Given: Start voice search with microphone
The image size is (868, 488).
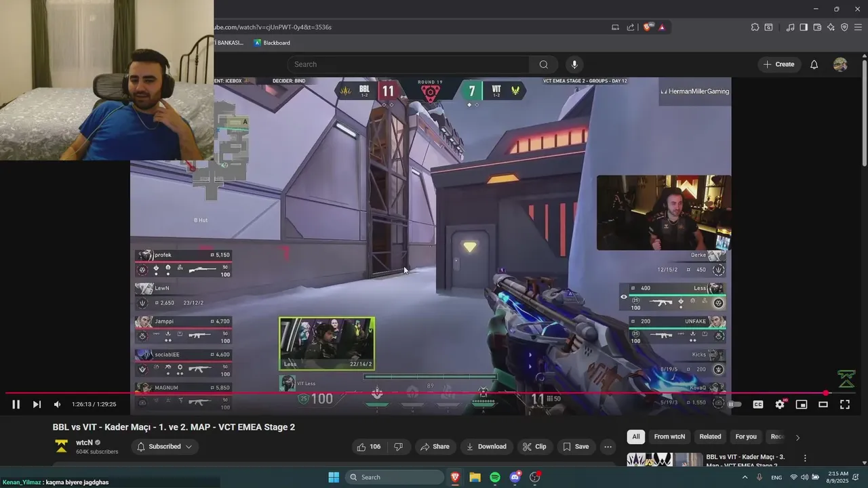Looking at the screenshot, I should (x=574, y=64).
